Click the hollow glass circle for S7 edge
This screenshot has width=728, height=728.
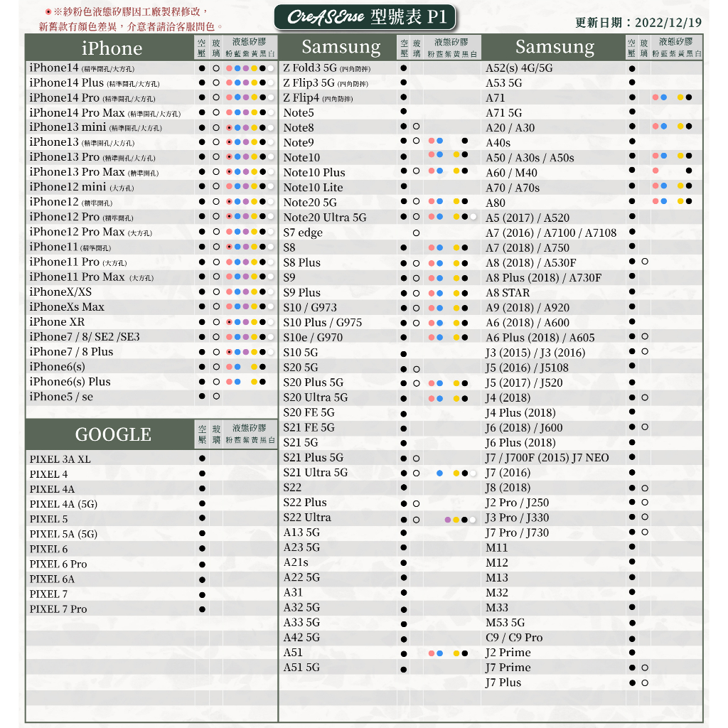(416, 233)
